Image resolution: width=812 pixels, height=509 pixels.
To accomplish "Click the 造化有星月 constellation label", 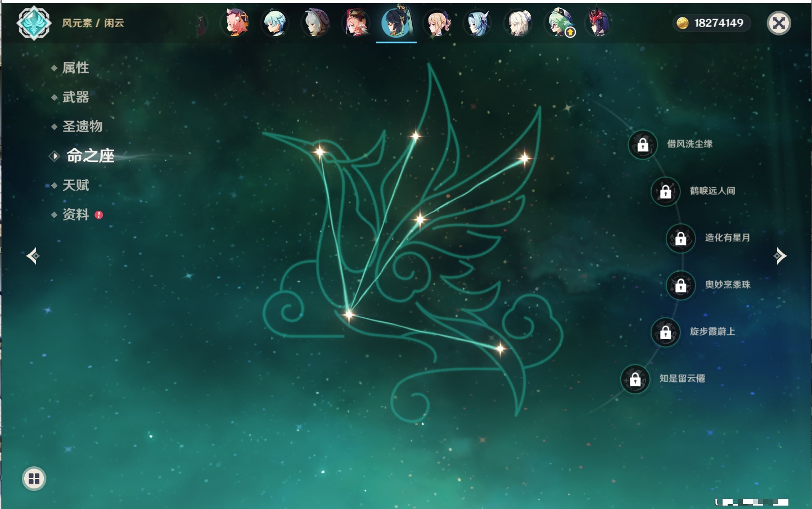I will click(x=728, y=237).
